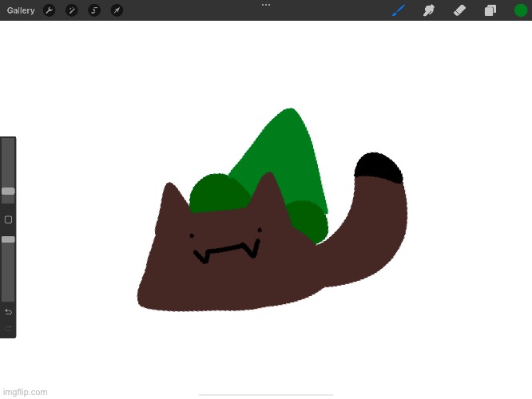Select the Smudge tool
Viewport: 532px width, 399px height.
(x=429, y=10)
